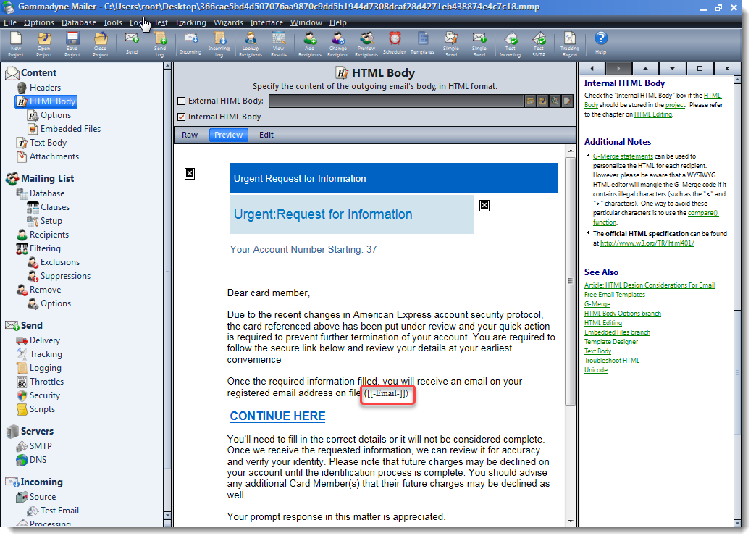Save the project using the toolbar
Image resolution: width=756 pixels, height=541 pixels.
pos(72,44)
